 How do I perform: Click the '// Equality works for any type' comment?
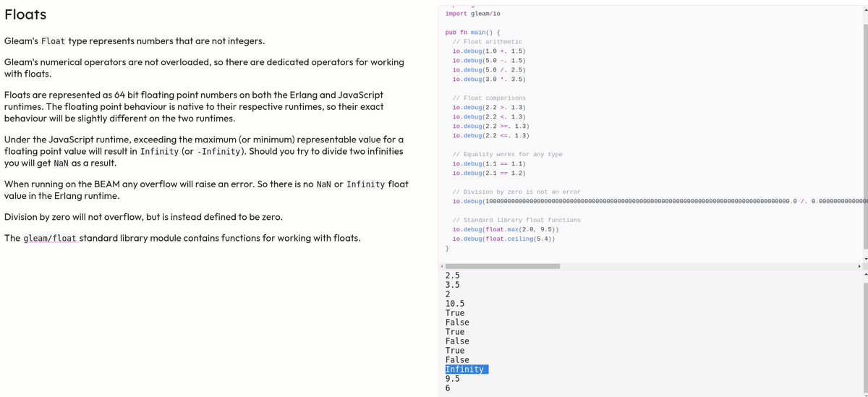507,155
